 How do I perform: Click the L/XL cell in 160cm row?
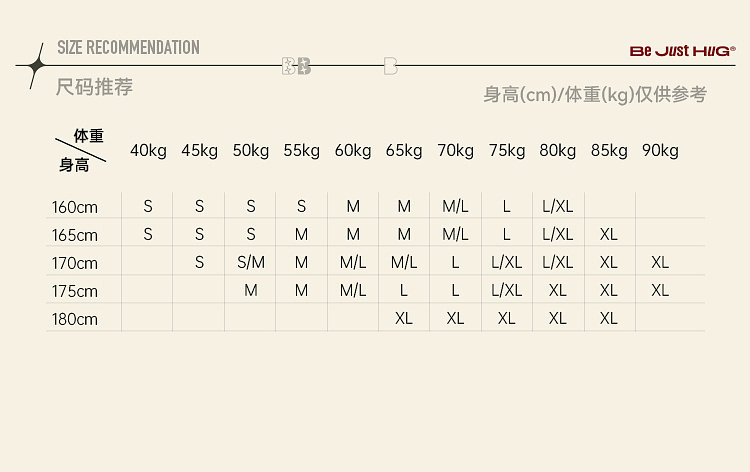pos(557,207)
